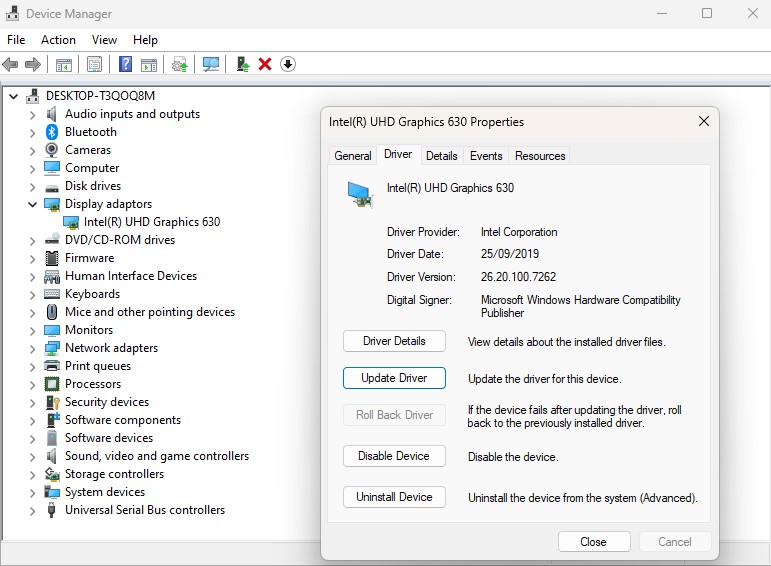Click the Action pane toolbar icon
Image resolution: width=771 pixels, height=566 pixels.
tap(148, 64)
